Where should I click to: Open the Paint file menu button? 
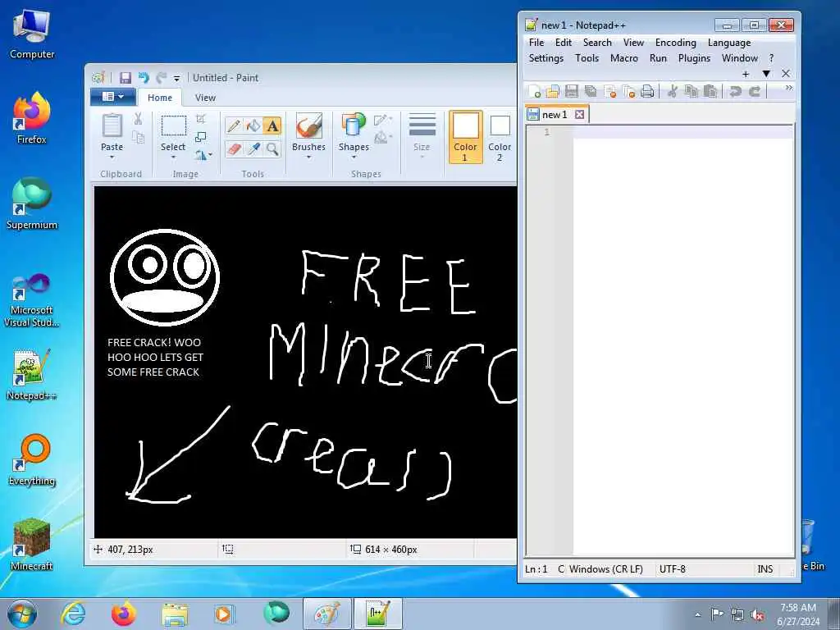pos(112,97)
